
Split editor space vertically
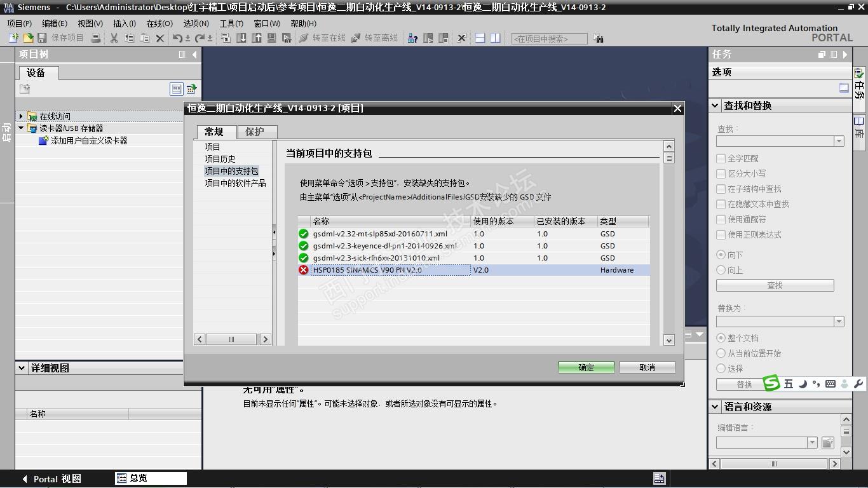coord(496,38)
